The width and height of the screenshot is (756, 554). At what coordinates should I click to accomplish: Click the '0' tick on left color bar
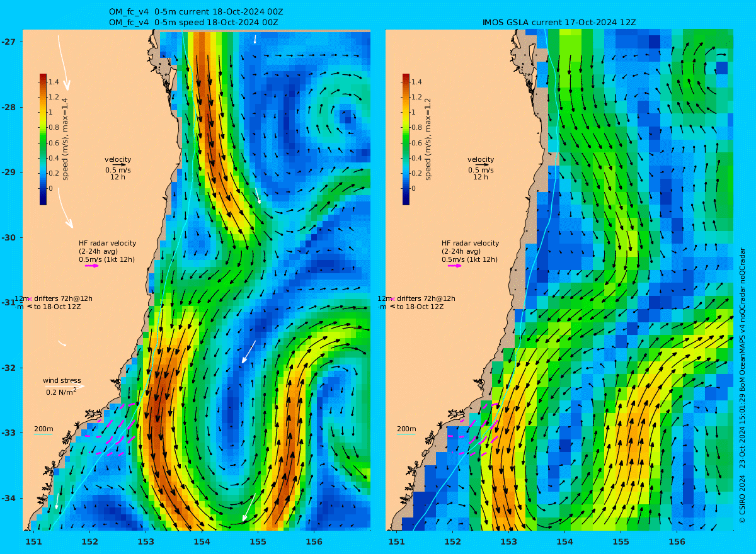(50, 188)
